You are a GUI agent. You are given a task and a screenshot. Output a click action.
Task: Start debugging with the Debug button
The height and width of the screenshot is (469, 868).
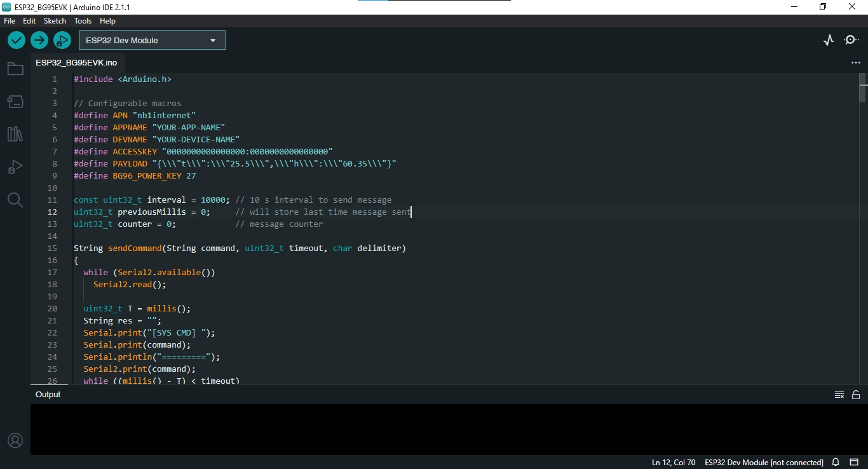click(x=62, y=40)
